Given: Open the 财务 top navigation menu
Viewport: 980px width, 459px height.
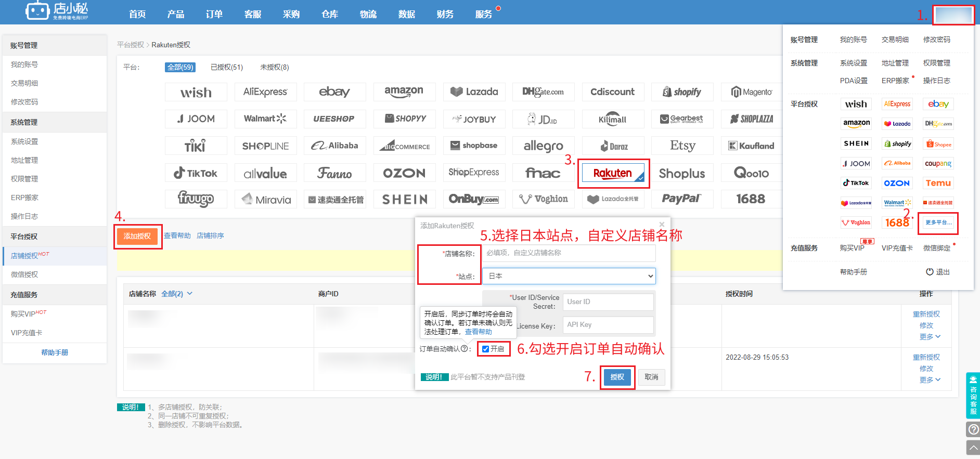Looking at the screenshot, I should click(445, 15).
